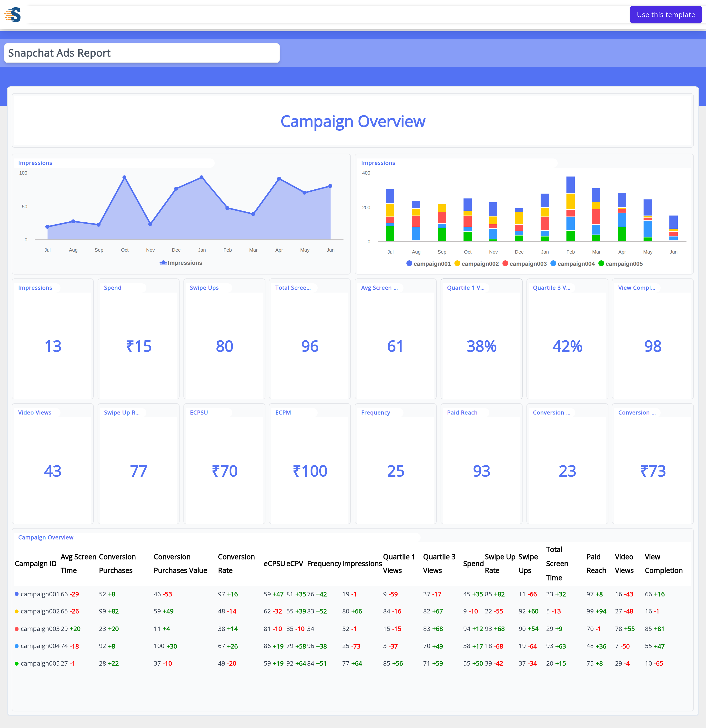Click the Swipe Up R... card value 77
The image size is (706, 728).
(x=139, y=471)
